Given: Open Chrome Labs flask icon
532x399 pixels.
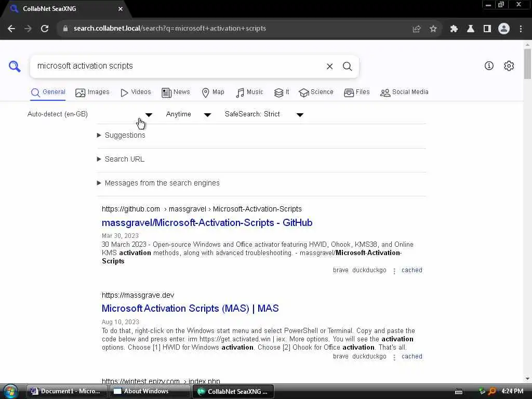Looking at the screenshot, I should [x=471, y=29].
